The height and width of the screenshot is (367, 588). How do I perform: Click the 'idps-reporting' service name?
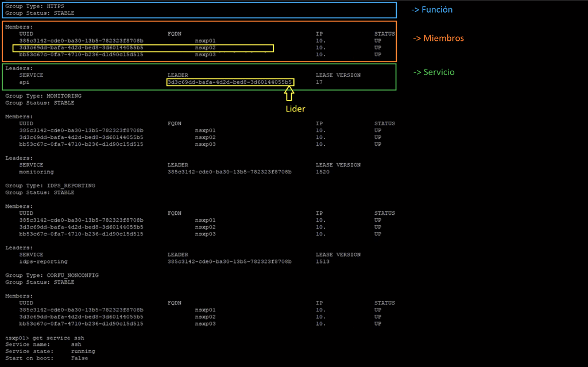[43, 261]
